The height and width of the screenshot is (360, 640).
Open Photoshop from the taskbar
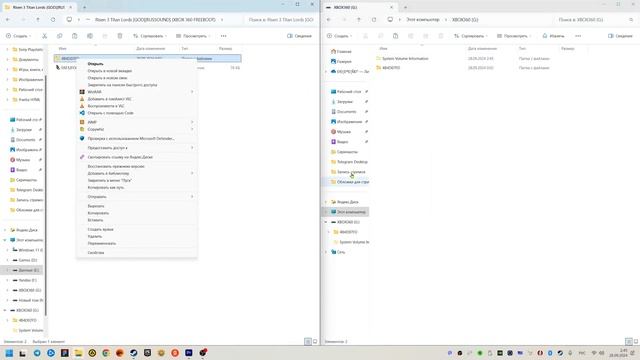189,353
